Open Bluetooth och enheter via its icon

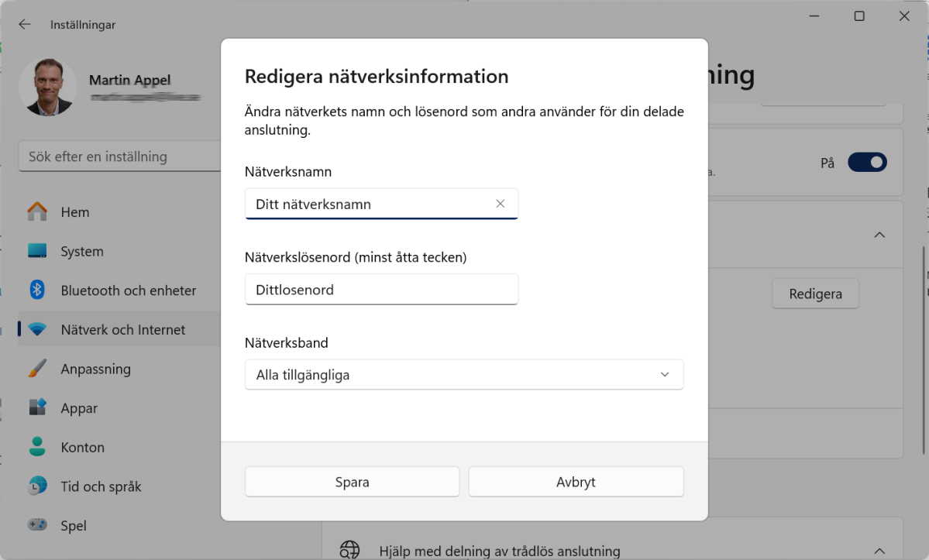pyautogui.click(x=36, y=290)
